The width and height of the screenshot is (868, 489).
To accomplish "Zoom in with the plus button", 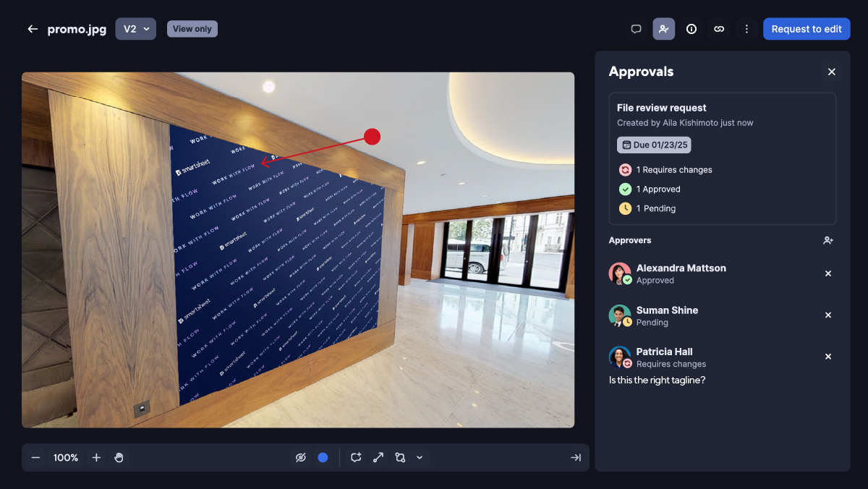I will [x=96, y=458].
